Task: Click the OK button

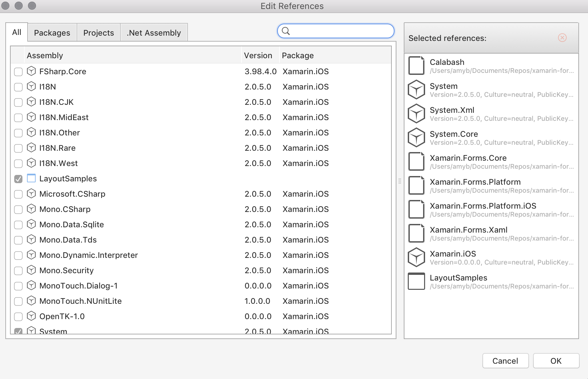Action: 556,361
